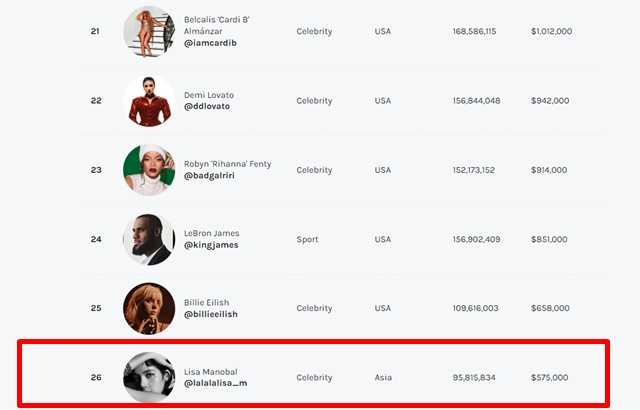This screenshot has height=410, width=640.
Task: Open the @kingjames handle
Action: click(211, 246)
